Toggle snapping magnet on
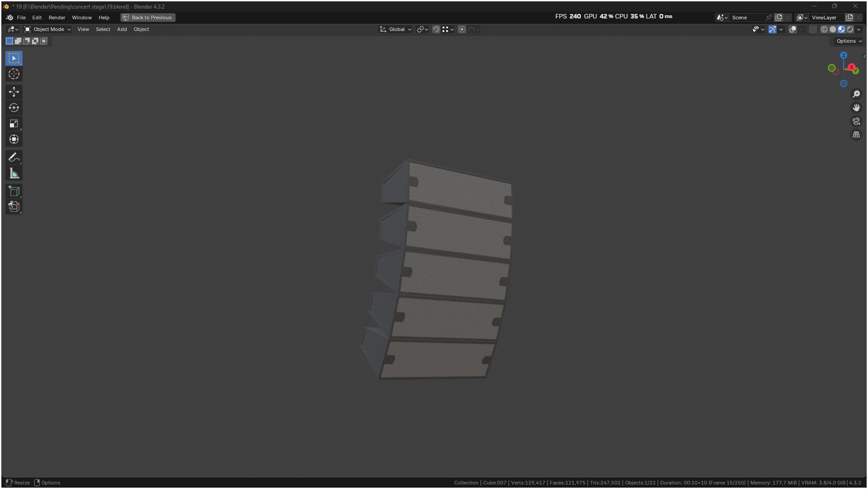Screen dimensions: 868x489 436,29
